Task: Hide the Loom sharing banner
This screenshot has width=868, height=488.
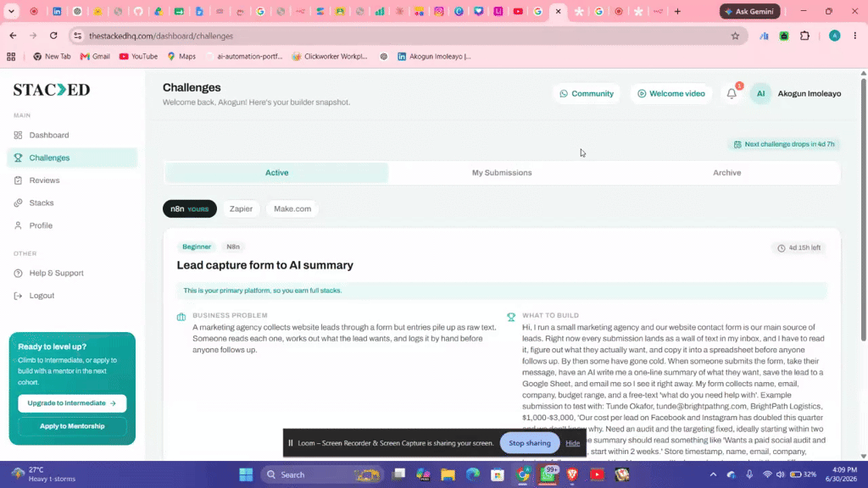Action: (x=572, y=443)
